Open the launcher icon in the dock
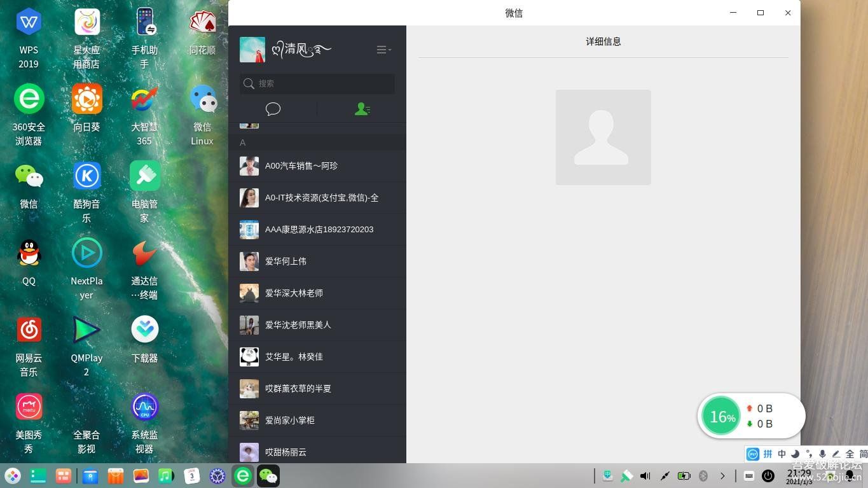Viewport: 868px width, 488px height. click(13, 476)
